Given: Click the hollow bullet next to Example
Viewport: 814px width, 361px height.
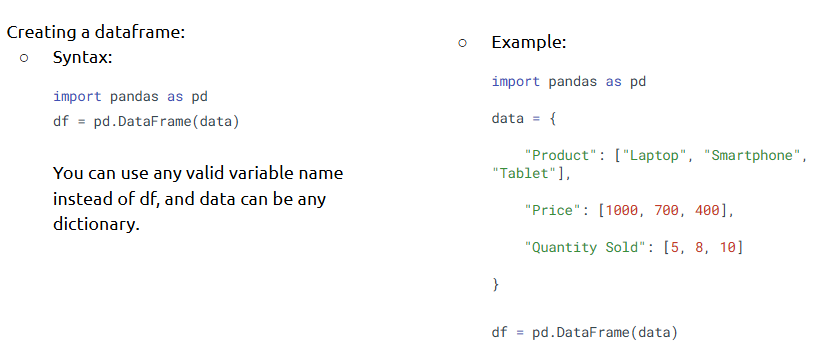Looking at the screenshot, I should pos(463,43).
